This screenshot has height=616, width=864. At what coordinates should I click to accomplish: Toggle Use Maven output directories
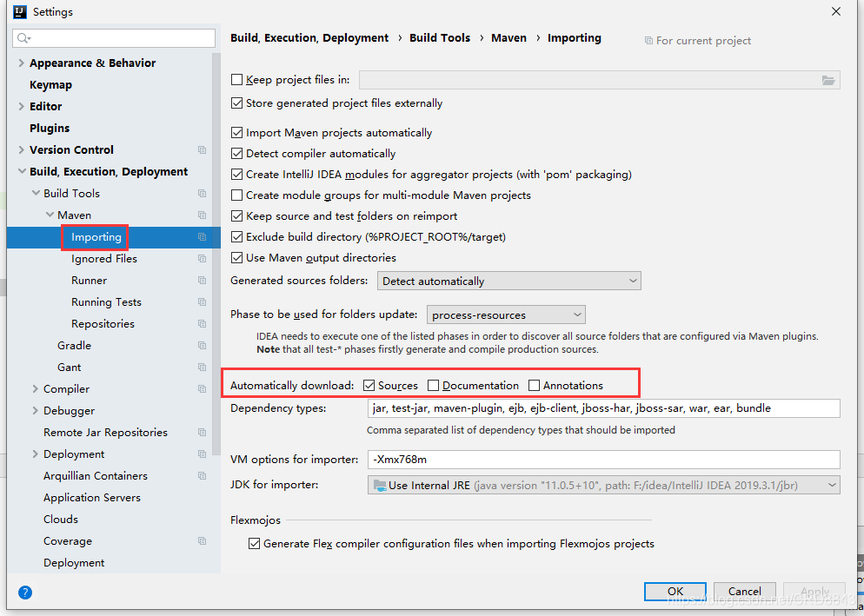tap(237, 258)
